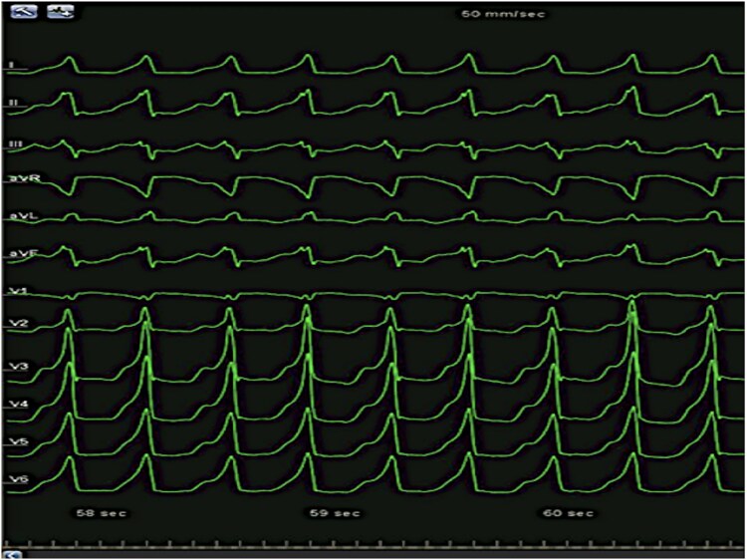
Task: Click the aVL lead label
Action: 18,216
